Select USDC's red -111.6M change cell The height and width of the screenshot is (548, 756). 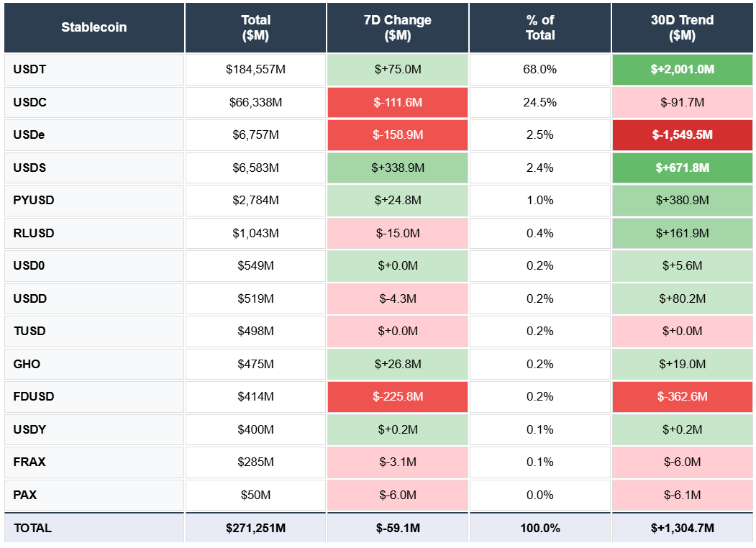(x=397, y=102)
